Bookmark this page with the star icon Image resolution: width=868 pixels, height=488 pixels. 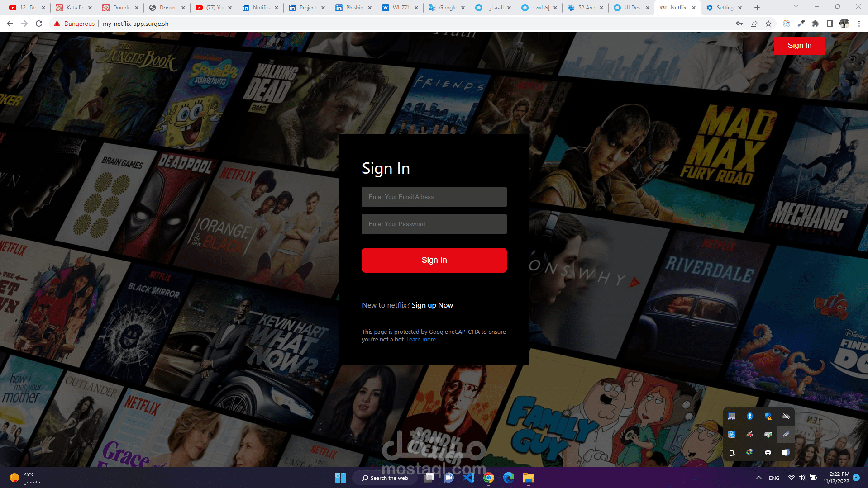click(768, 24)
